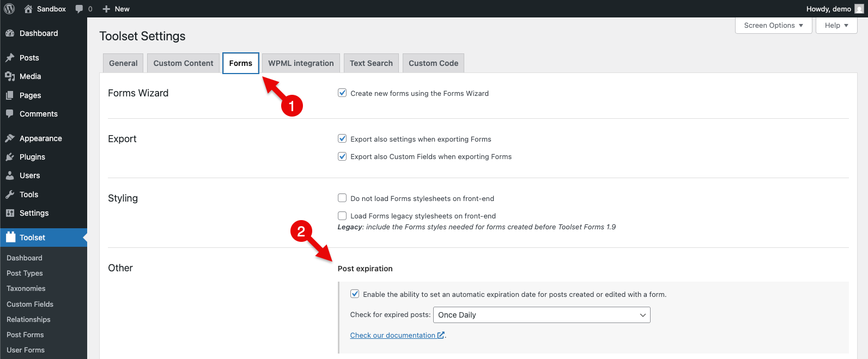Open Toolset submenu Dashboard

click(25, 258)
